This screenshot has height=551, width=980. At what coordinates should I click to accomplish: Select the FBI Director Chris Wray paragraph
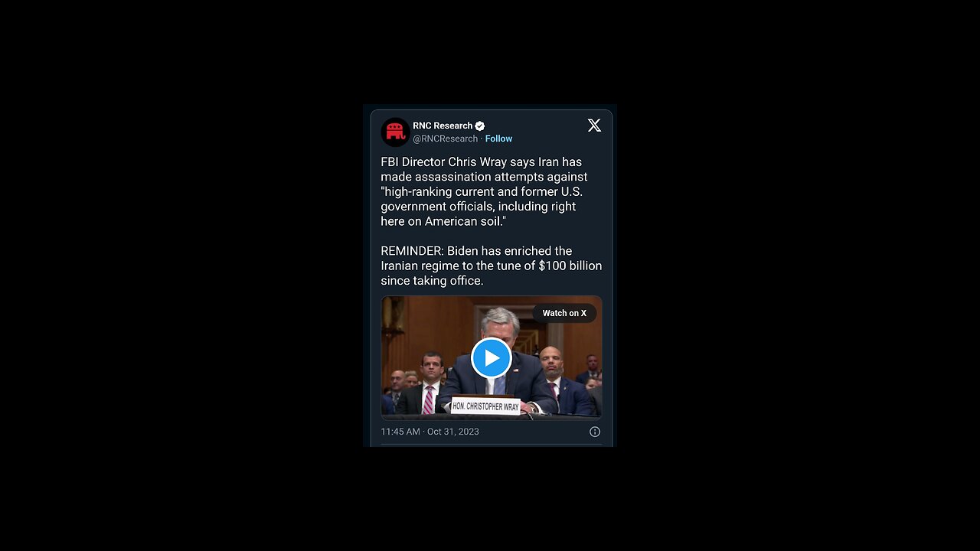[484, 191]
